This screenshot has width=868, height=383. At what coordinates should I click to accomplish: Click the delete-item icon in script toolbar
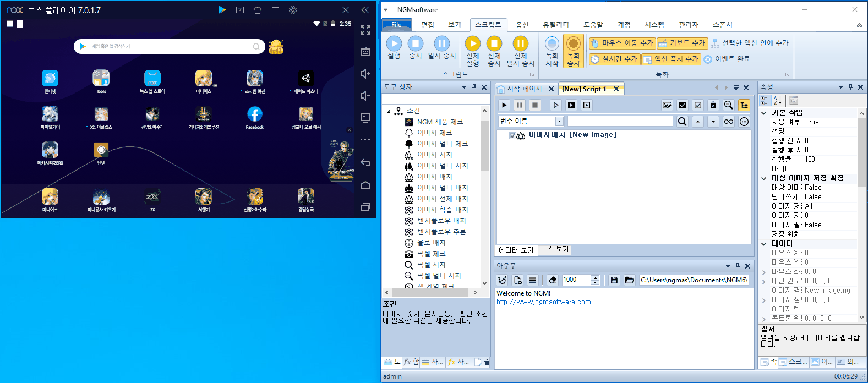pos(713,105)
